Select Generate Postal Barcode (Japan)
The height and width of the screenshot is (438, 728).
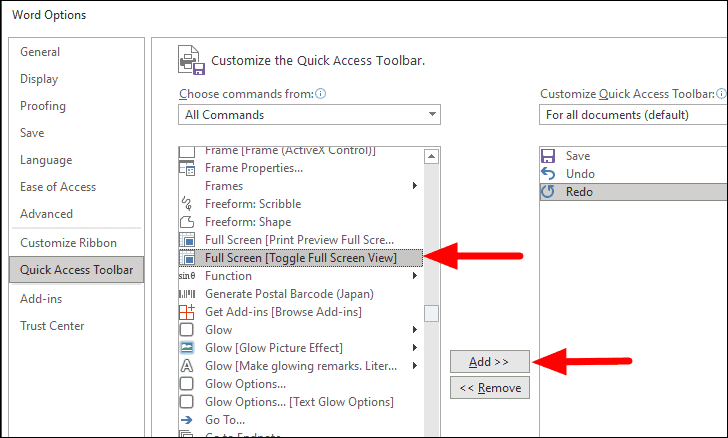tap(301, 294)
